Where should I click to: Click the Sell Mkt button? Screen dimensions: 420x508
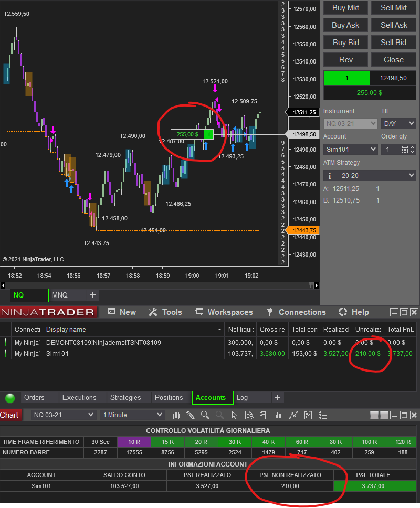tap(394, 8)
